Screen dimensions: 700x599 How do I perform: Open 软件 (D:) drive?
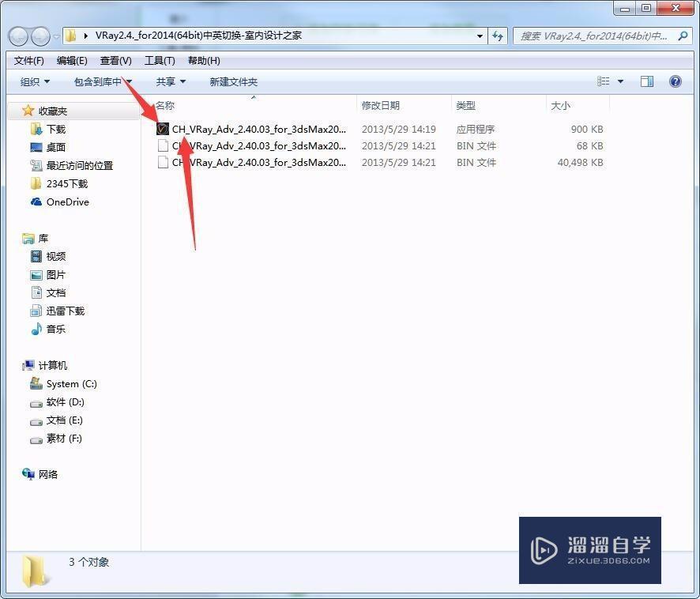point(65,402)
